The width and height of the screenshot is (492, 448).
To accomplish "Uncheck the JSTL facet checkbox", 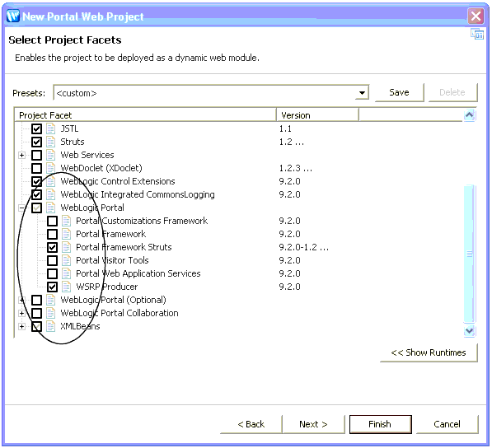I will click(x=36, y=128).
